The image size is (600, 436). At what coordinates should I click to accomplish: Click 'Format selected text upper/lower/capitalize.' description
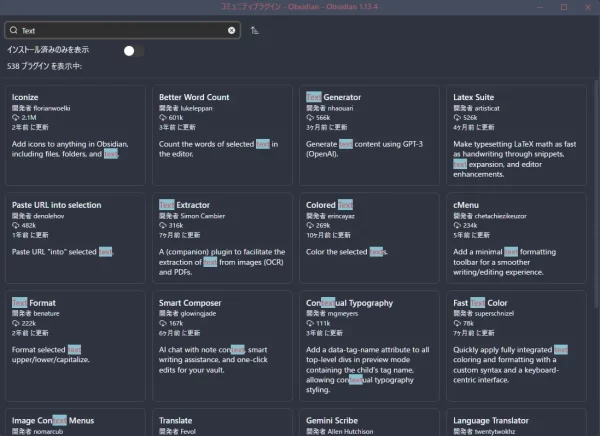51,355
